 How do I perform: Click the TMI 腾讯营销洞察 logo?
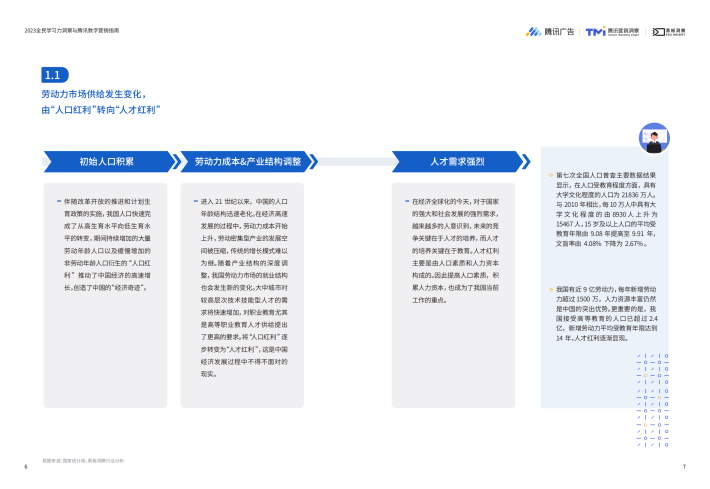[612, 32]
